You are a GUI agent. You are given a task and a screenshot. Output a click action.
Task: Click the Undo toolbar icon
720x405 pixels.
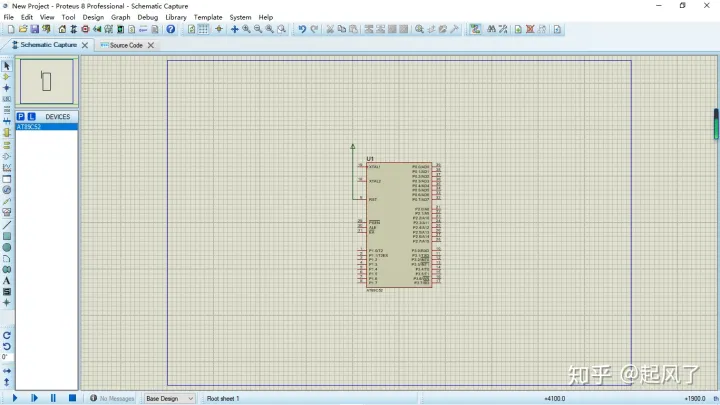pos(302,30)
